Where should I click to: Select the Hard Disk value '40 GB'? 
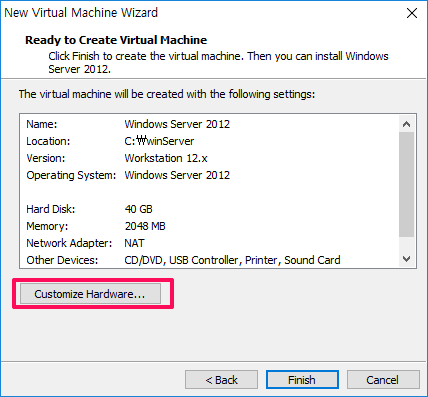(138, 209)
